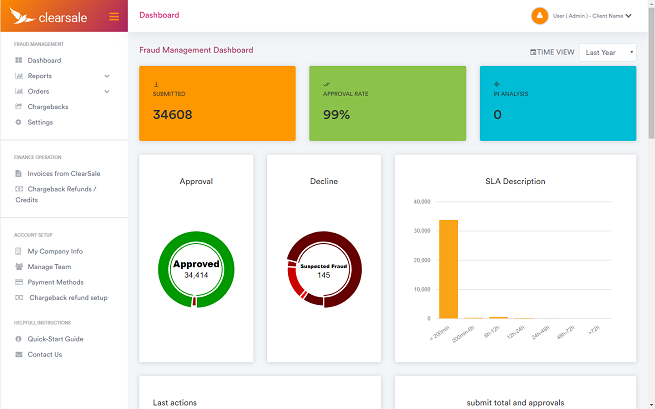Expand the Reports submenu chevron
The height and width of the screenshot is (409, 655).
107,76
